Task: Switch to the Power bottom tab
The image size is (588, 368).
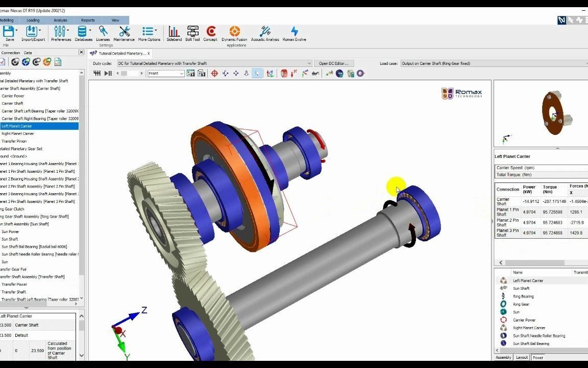Action: (538, 357)
